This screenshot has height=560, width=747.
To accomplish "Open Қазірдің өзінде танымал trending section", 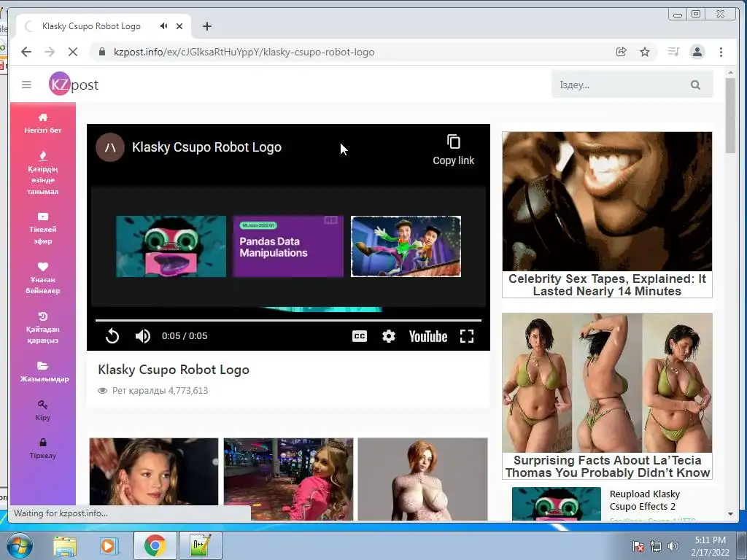I will click(43, 174).
